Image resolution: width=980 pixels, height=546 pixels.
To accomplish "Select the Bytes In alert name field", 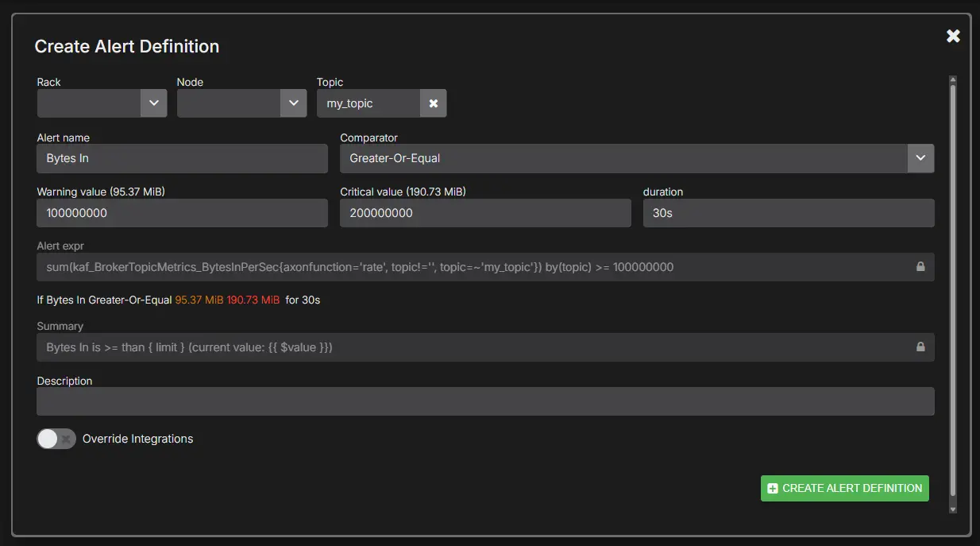I will coord(182,158).
